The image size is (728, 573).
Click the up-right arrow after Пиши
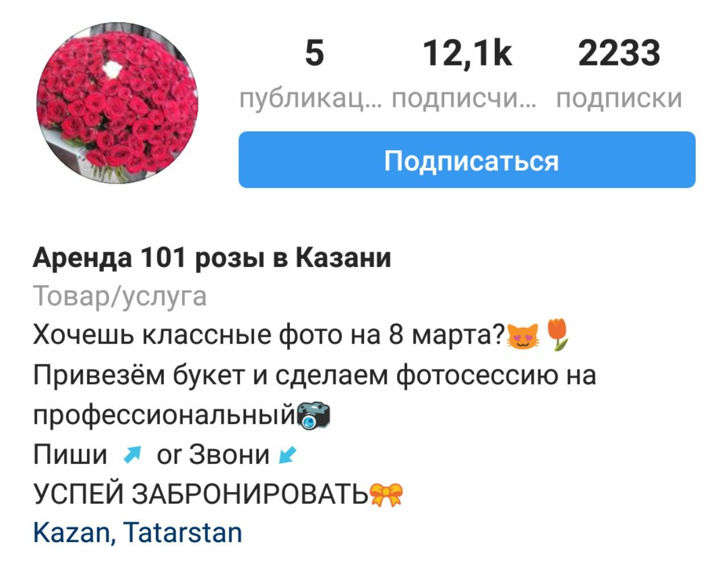click(132, 454)
